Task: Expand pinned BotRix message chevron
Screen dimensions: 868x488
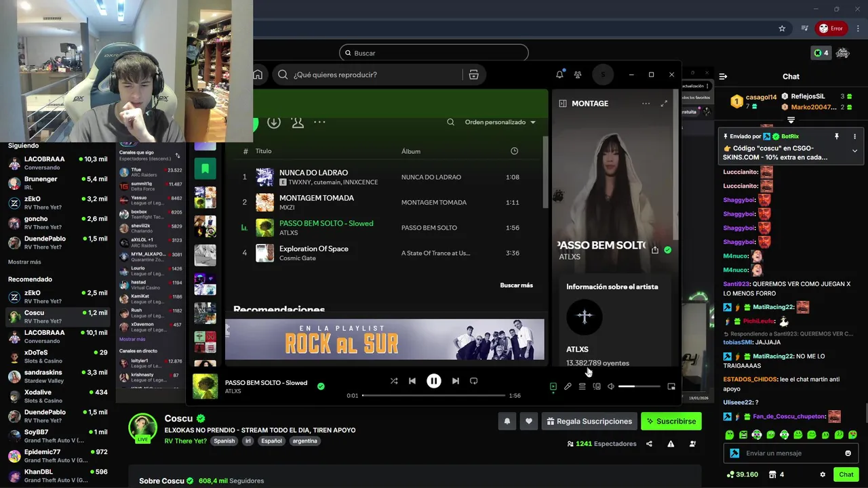Action: coord(854,150)
